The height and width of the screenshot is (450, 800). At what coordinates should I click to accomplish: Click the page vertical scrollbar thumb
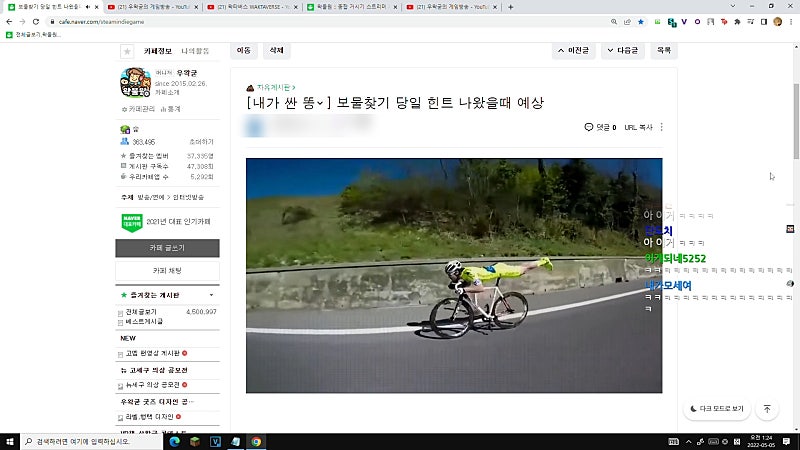[796, 120]
